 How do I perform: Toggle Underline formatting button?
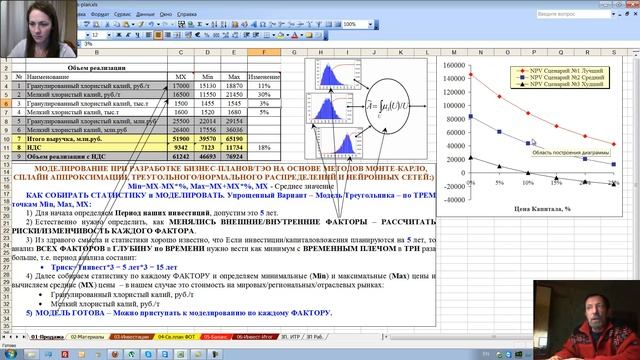click(x=138, y=35)
